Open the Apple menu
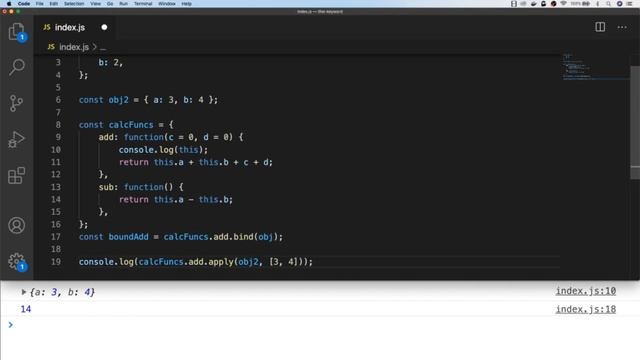Viewport: 640px width, 360px height. click(9, 4)
